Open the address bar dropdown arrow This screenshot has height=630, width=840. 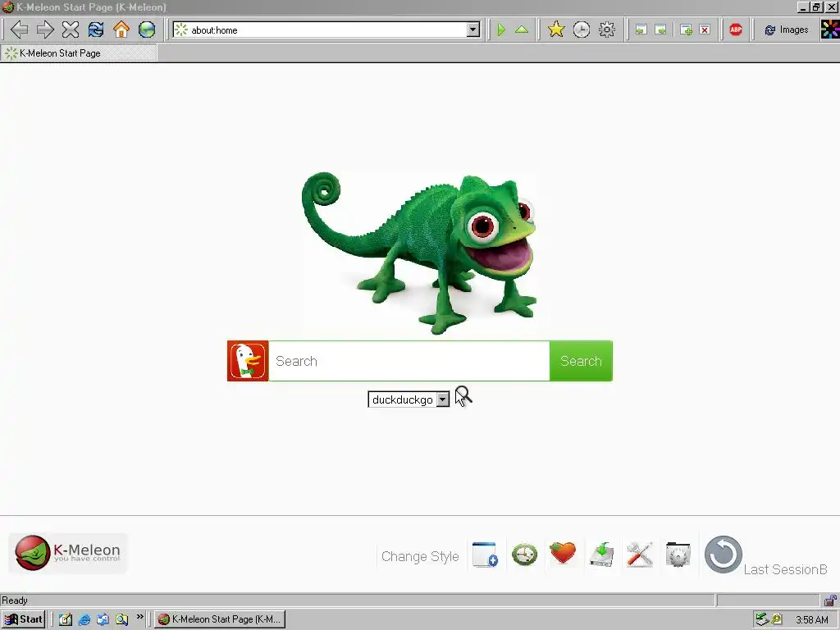(x=472, y=30)
